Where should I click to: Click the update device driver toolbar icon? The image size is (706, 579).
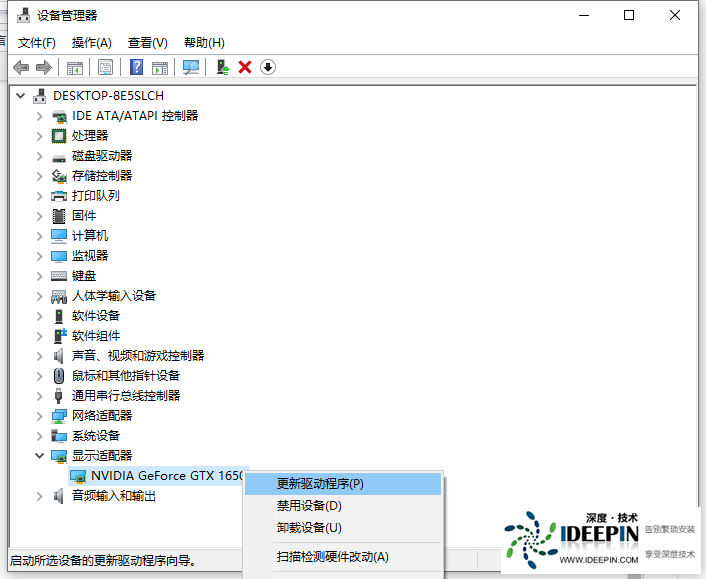point(222,68)
